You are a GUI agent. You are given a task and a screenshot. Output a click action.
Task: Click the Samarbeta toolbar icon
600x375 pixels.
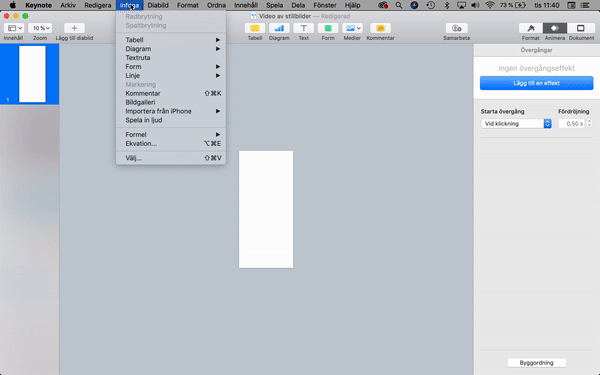[457, 28]
